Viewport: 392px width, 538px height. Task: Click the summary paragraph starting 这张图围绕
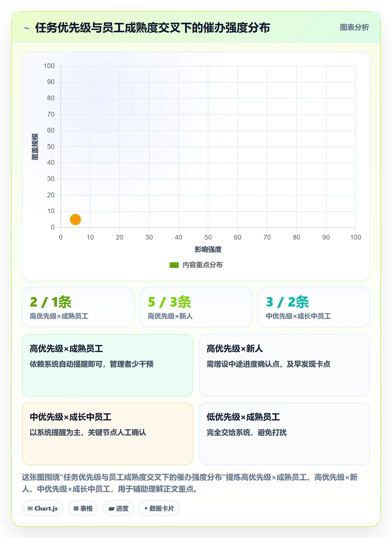[190, 483]
